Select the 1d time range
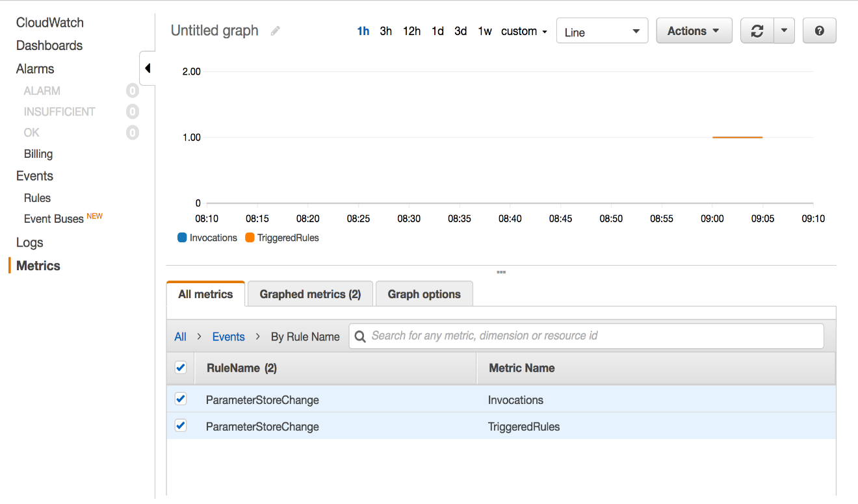The height and width of the screenshot is (504, 858). point(437,31)
